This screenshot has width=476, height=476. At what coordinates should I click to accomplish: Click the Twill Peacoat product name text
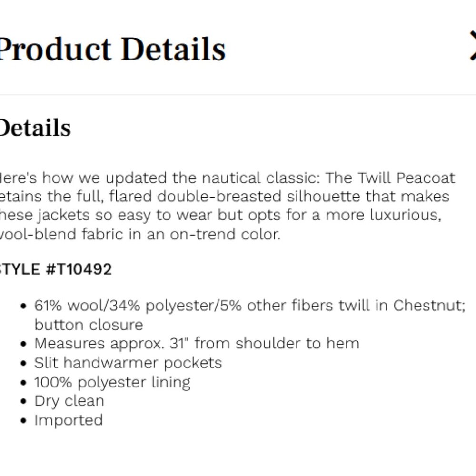[390, 178]
